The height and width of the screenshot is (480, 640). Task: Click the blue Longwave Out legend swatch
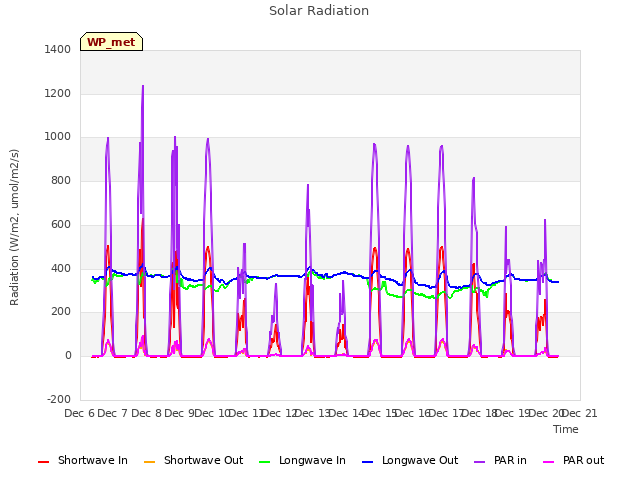point(367,462)
